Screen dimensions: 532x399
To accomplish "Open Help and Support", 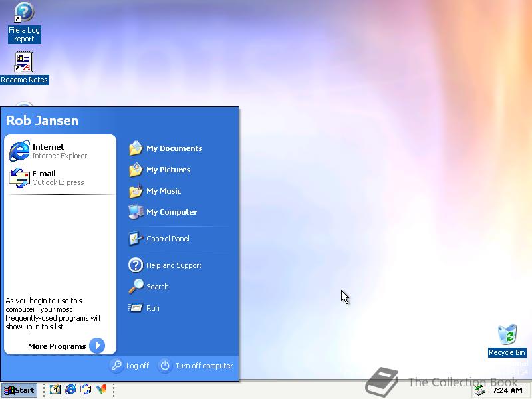I will coord(165,265).
